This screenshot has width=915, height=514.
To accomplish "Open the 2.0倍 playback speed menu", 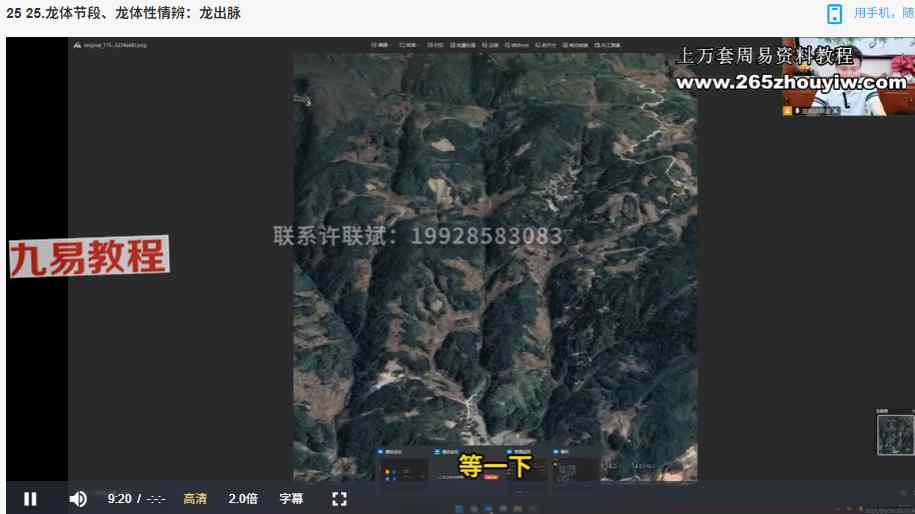I will click(x=243, y=499).
